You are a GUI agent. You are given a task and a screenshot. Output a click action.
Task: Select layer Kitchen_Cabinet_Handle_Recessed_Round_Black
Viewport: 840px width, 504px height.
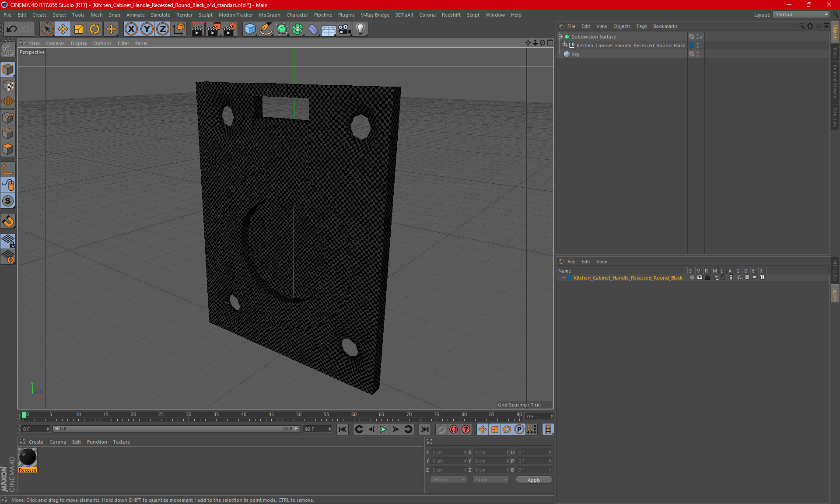(628, 278)
